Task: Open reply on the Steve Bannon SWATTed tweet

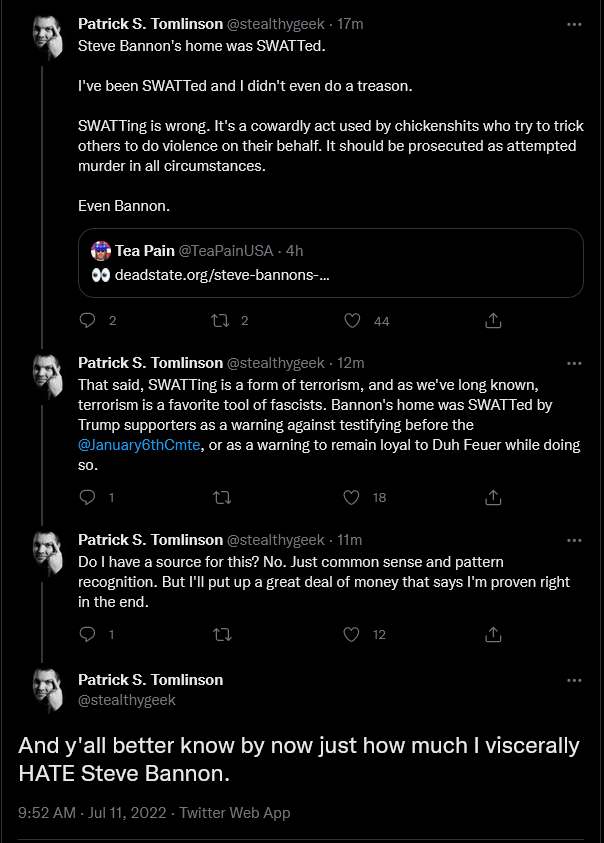Action: 87,321
